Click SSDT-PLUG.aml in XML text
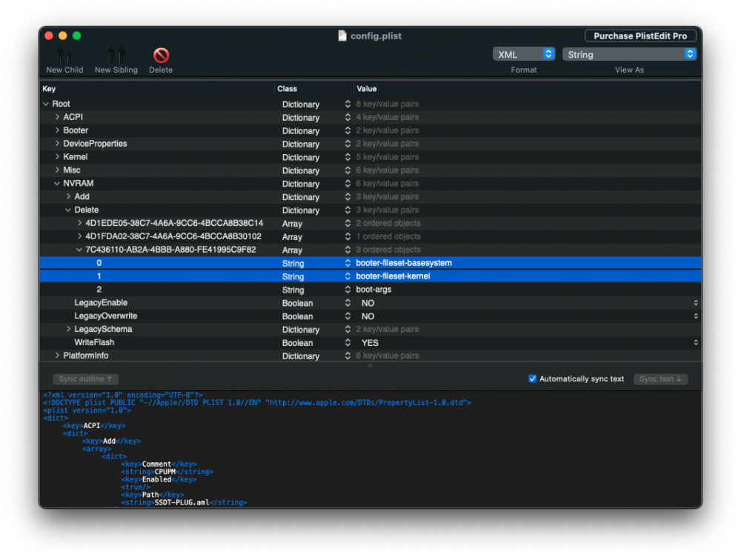Image resolution: width=741 pixels, height=560 pixels. tap(182, 502)
